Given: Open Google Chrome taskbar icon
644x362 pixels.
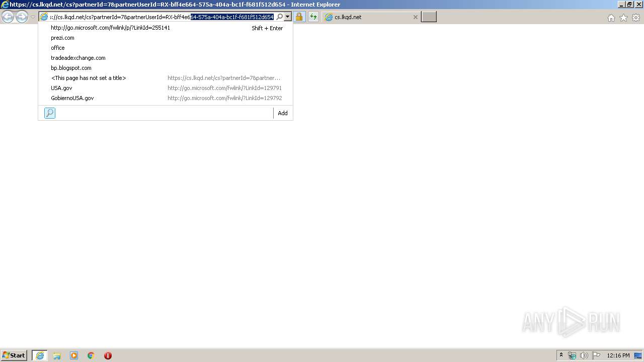Looking at the screenshot, I should click(91, 355).
